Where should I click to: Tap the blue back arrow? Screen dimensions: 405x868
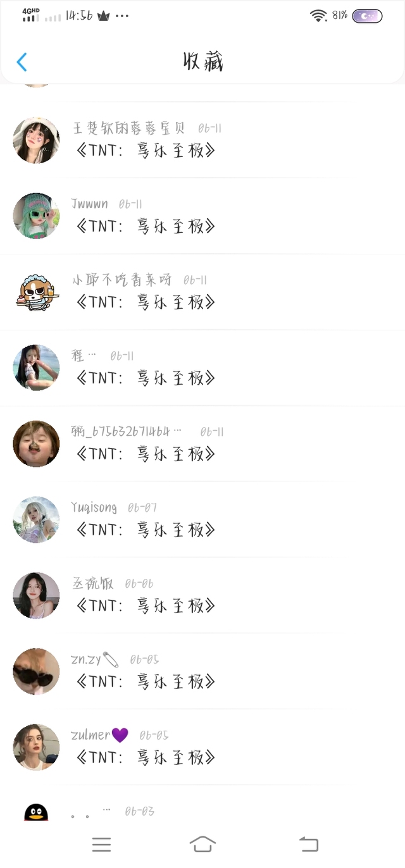pos(22,62)
